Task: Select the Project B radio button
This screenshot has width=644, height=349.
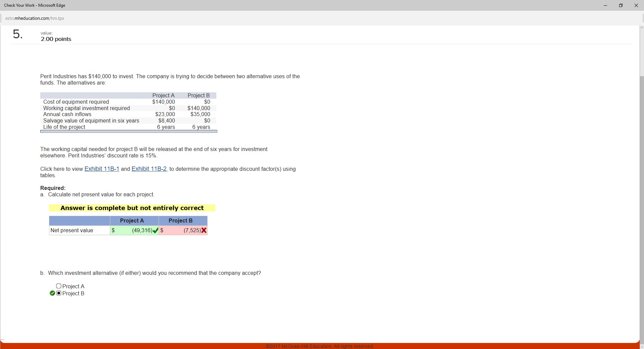Action: click(59, 293)
